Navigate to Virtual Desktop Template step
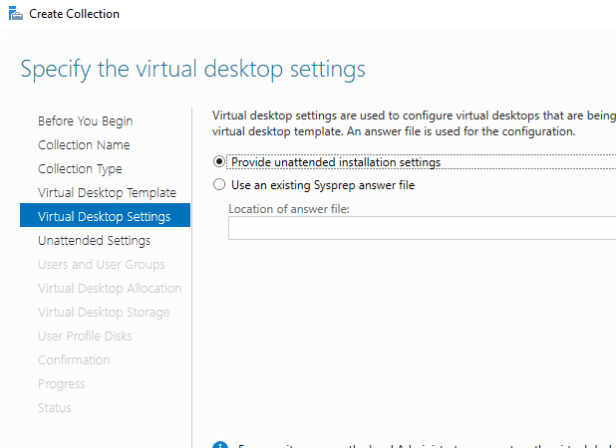 [x=106, y=192]
